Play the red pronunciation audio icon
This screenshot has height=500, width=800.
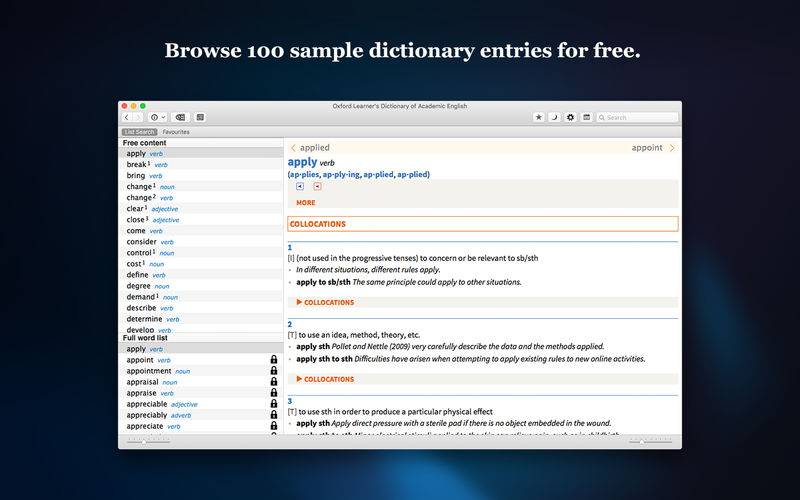pyautogui.click(x=317, y=186)
